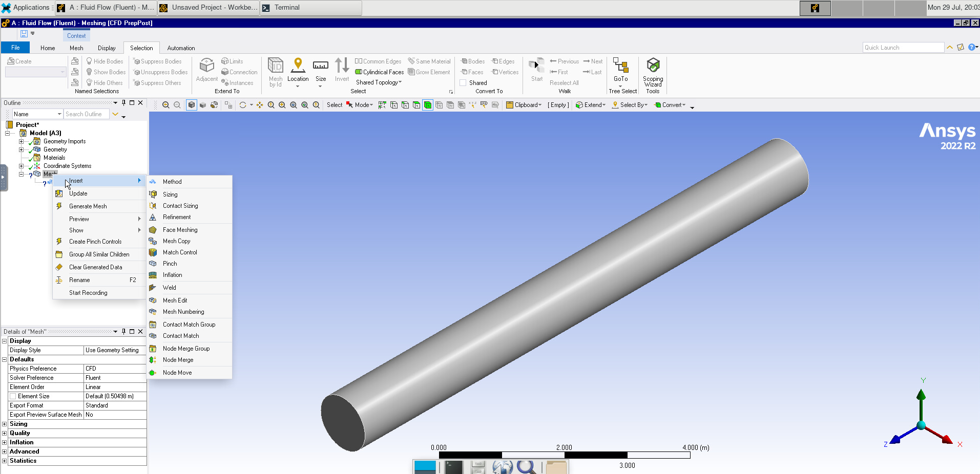
Task: Click the magnifier icon in the bottom dock
Action: (527, 467)
